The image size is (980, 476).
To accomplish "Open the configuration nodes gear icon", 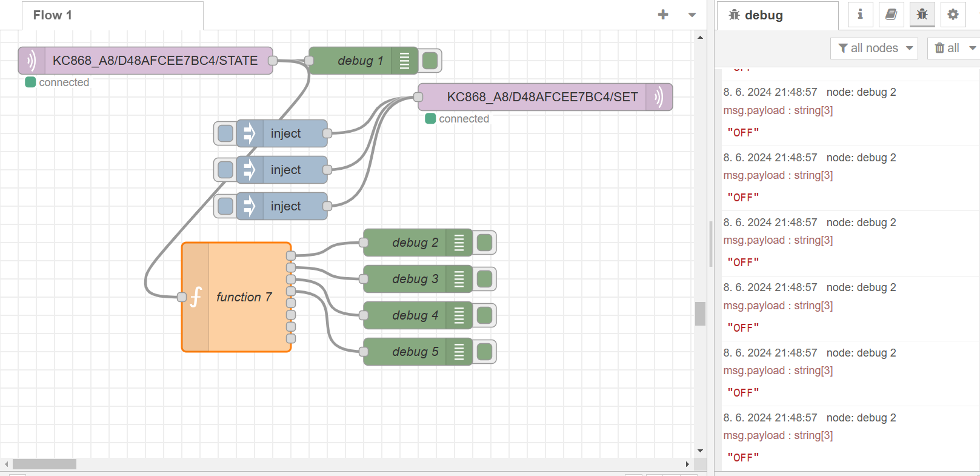I will point(953,15).
